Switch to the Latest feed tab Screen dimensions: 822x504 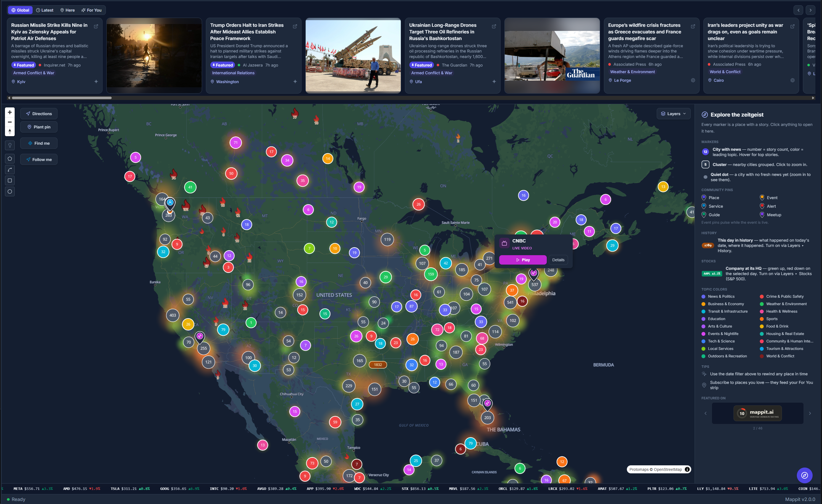[x=45, y=10]
